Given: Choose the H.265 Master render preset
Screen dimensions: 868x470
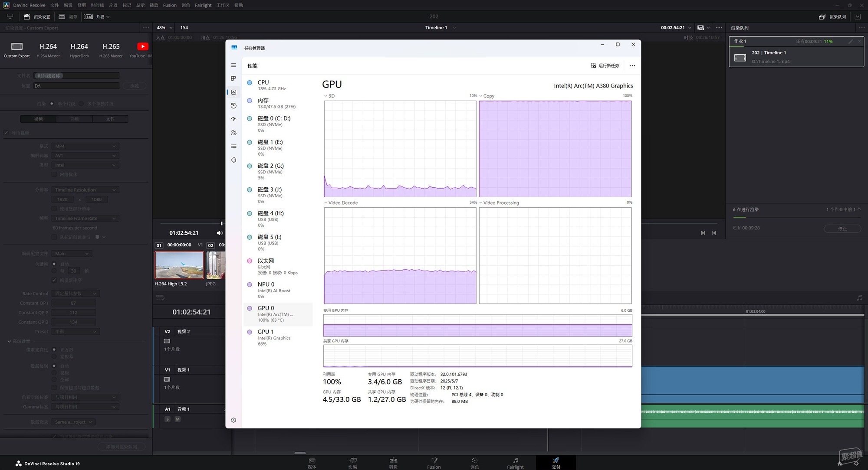Looking at the screenshot, I should coord(111,50).
